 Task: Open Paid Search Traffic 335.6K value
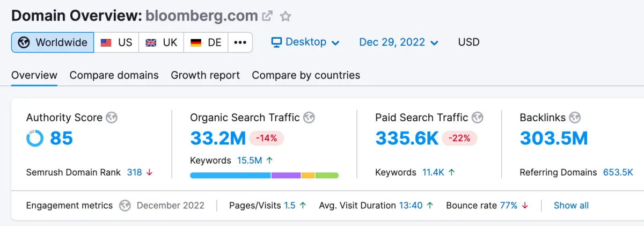[x=407, y=138]
